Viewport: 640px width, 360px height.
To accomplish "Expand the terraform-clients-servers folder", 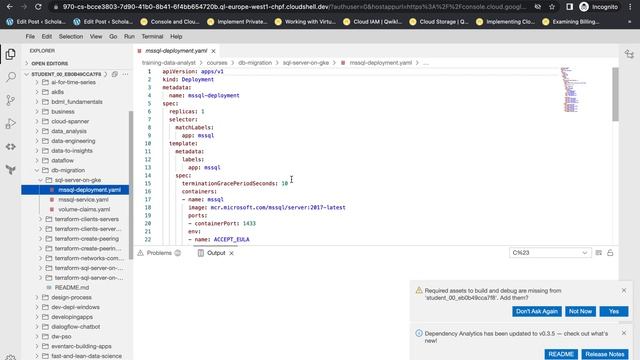I will [x=87, y=219].
